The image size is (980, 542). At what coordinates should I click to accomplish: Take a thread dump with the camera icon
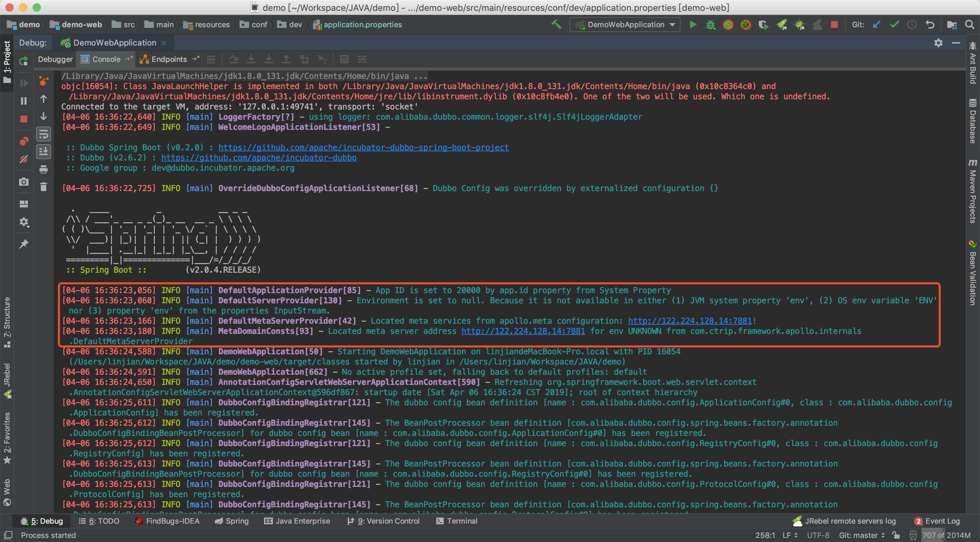[23, 181]
